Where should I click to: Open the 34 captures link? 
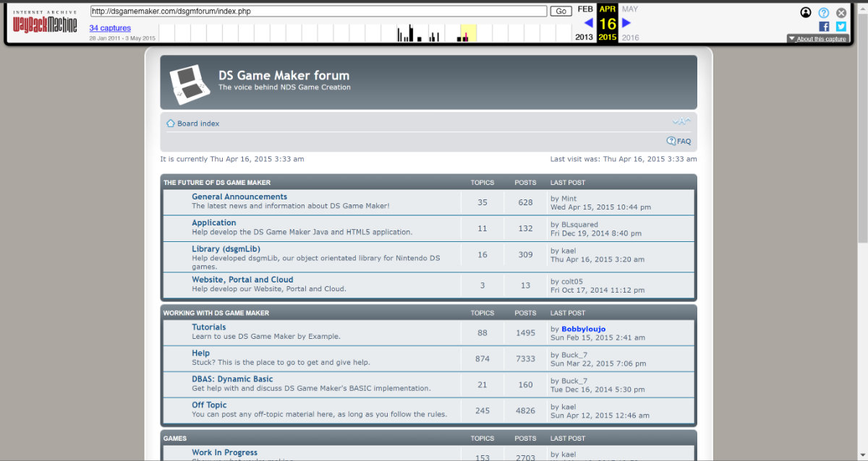pos(110,28)
